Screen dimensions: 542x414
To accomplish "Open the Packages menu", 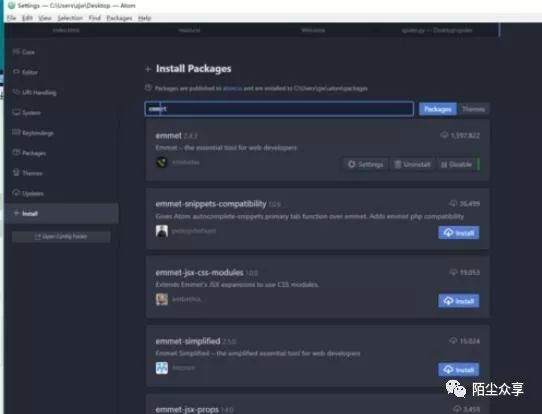I will coord(119,18).
